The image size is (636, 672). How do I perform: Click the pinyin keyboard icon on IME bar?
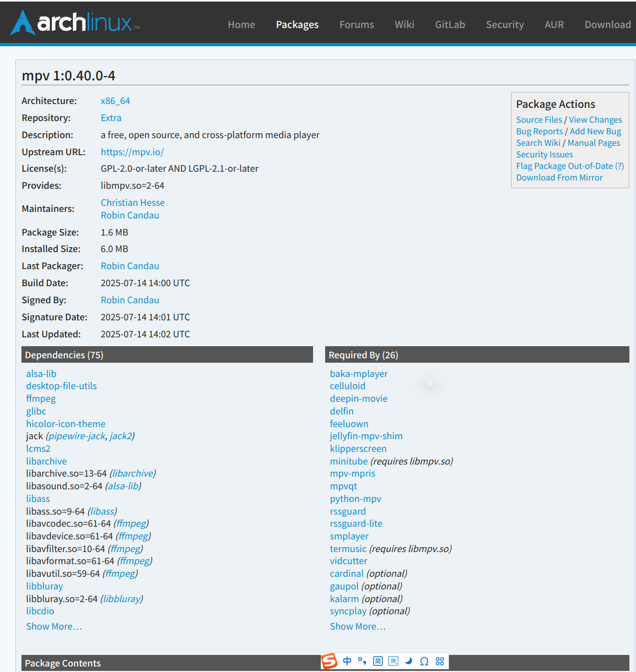coord(393,661)
